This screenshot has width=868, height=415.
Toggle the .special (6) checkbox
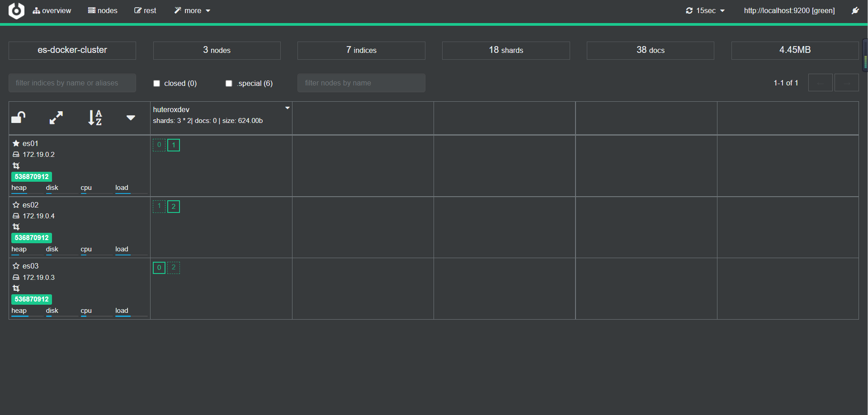(x=229, y=83)
